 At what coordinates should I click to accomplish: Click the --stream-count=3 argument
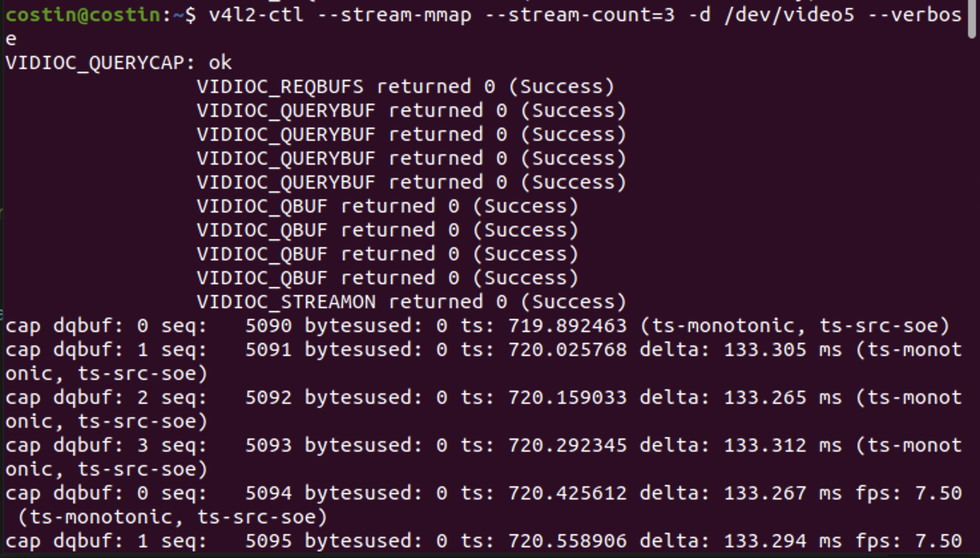(x=580, y=15)
